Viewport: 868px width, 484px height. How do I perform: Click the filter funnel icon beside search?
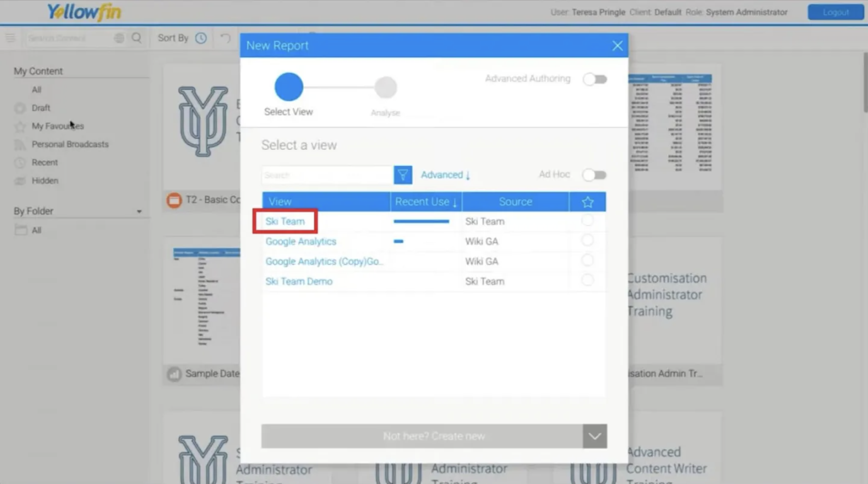point(403,175)
